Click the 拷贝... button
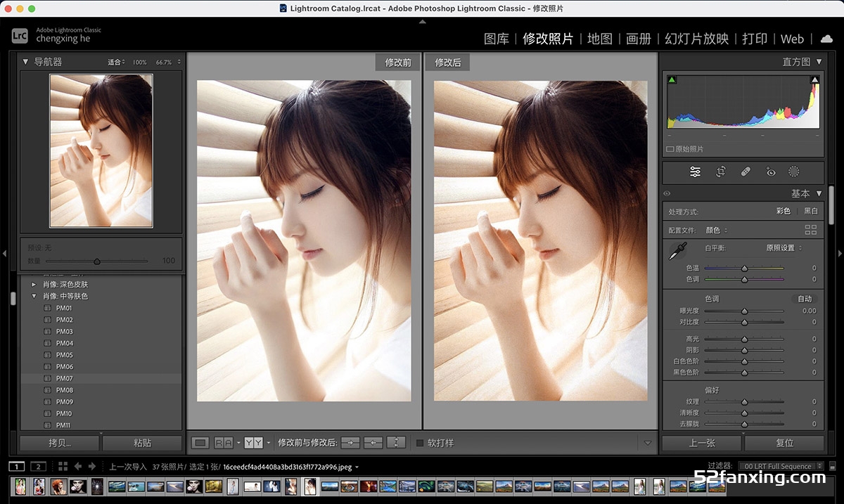The image size is (844, 504). point(59,443)
